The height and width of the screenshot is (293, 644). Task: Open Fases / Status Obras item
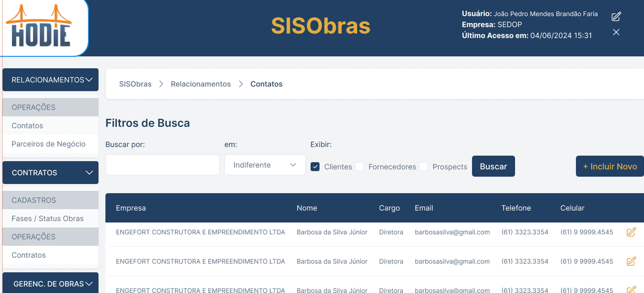tap(48, 218)
